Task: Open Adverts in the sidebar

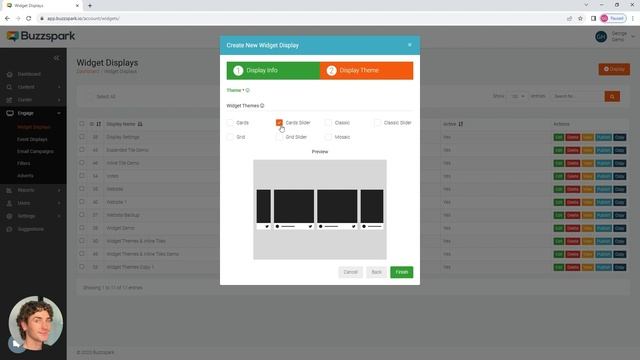Action: click(x=25, y=176)
